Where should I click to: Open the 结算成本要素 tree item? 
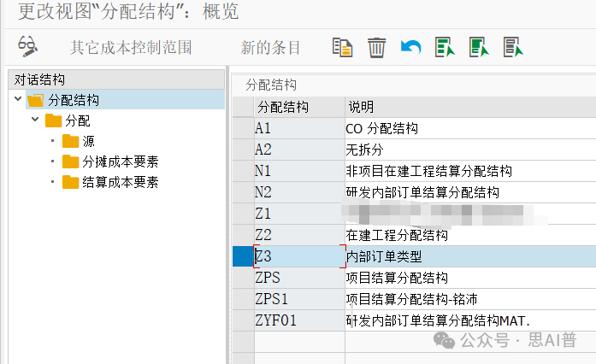[120, 182]
